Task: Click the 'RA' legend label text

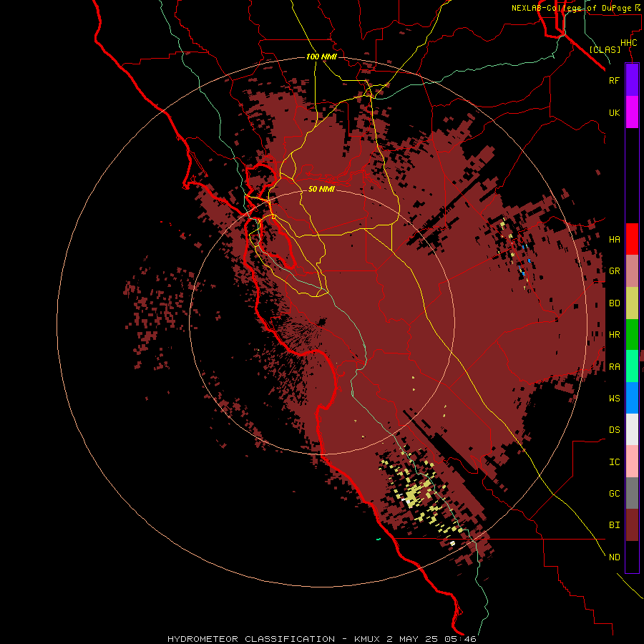Action: [614, 367]
